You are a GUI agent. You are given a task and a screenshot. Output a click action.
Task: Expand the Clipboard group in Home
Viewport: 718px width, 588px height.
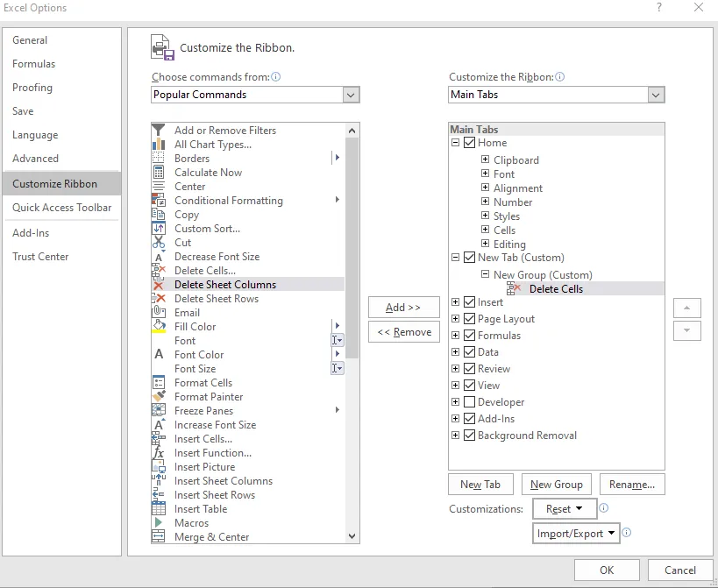point(485,159)
